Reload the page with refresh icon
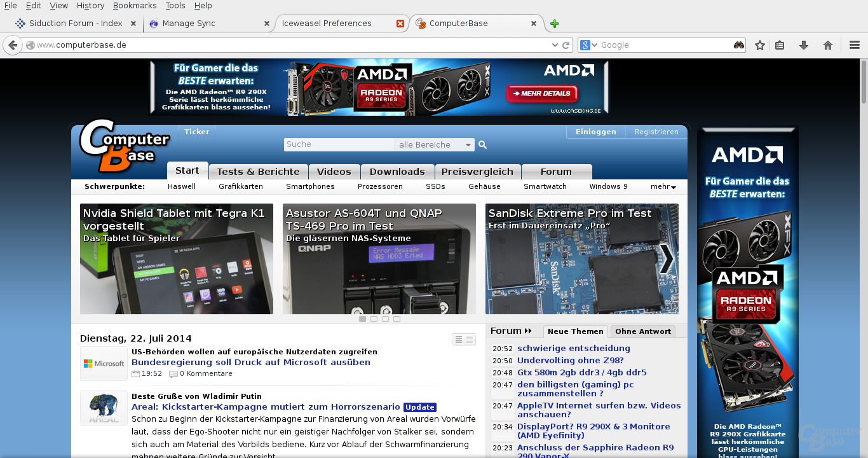The image size is (868, 458). [566, 45]
